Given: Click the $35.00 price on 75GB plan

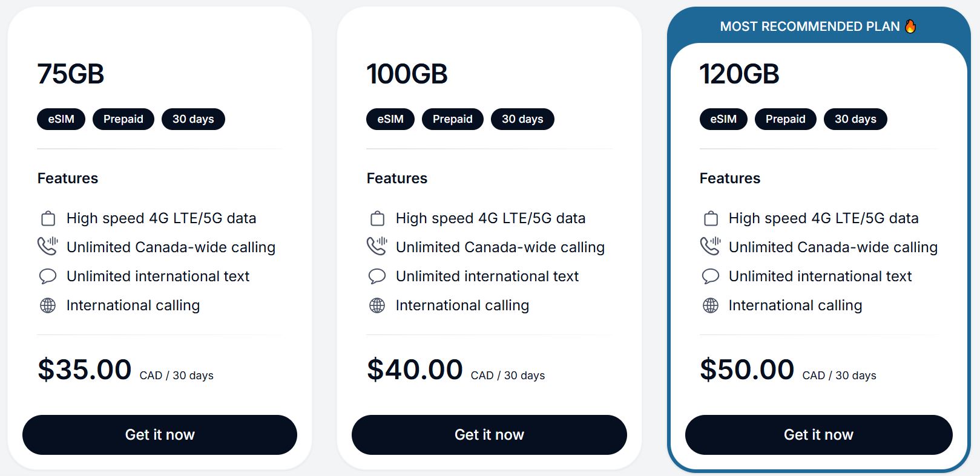Looking at the screenshot, I should (85, 370).
